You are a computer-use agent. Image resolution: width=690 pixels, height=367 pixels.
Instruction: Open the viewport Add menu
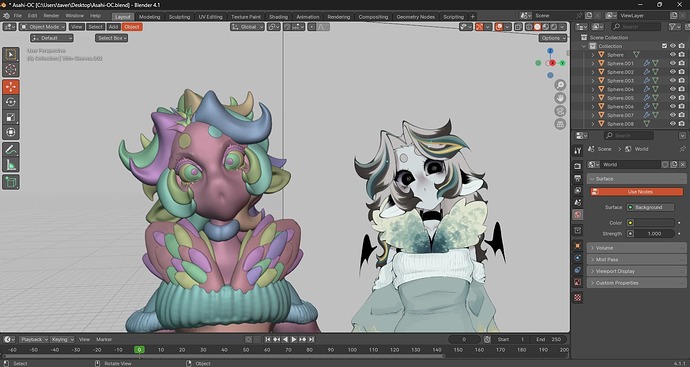[x=113, y=27]
